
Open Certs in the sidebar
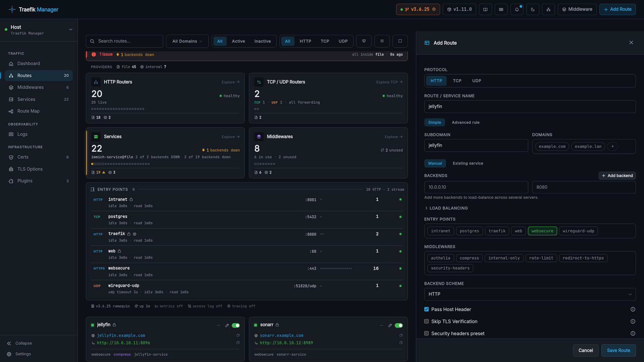pyautogui.click(x=39, y=157)
